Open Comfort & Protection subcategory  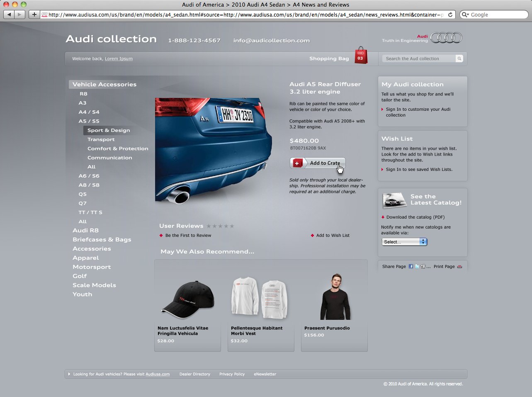[x=118, y=149]
